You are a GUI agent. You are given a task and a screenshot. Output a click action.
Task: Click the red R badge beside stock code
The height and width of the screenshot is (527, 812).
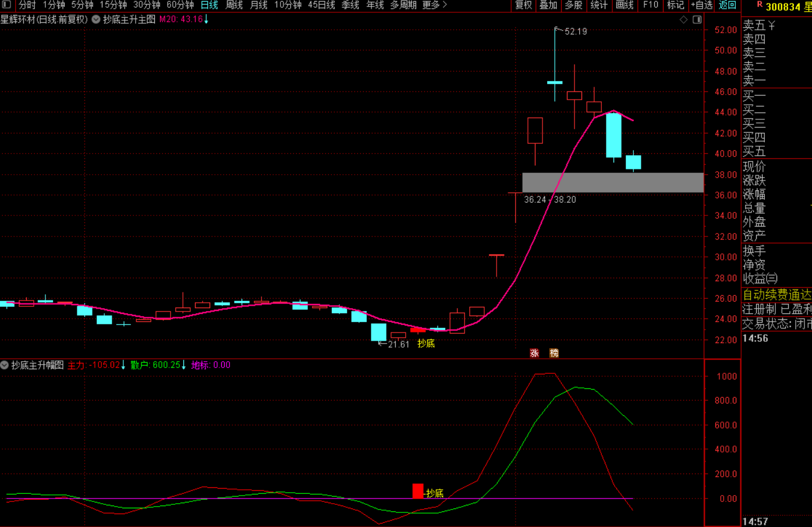(x=759, y=5)
